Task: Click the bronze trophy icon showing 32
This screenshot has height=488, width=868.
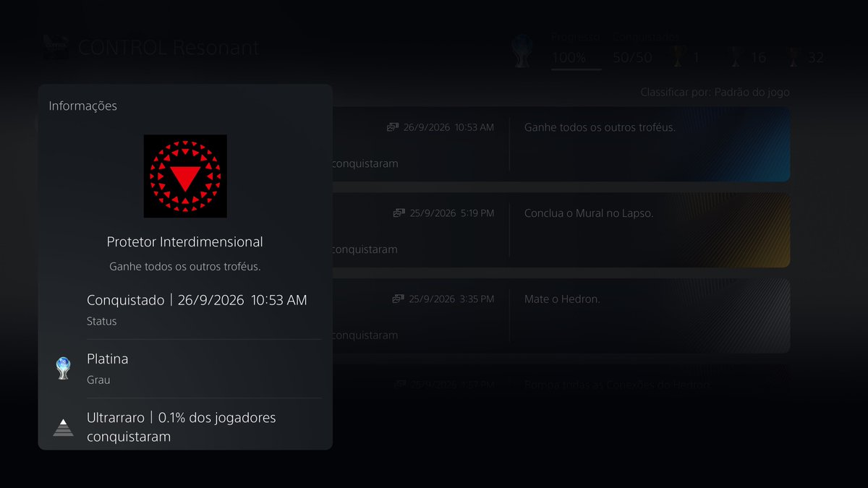Action: 794,57
